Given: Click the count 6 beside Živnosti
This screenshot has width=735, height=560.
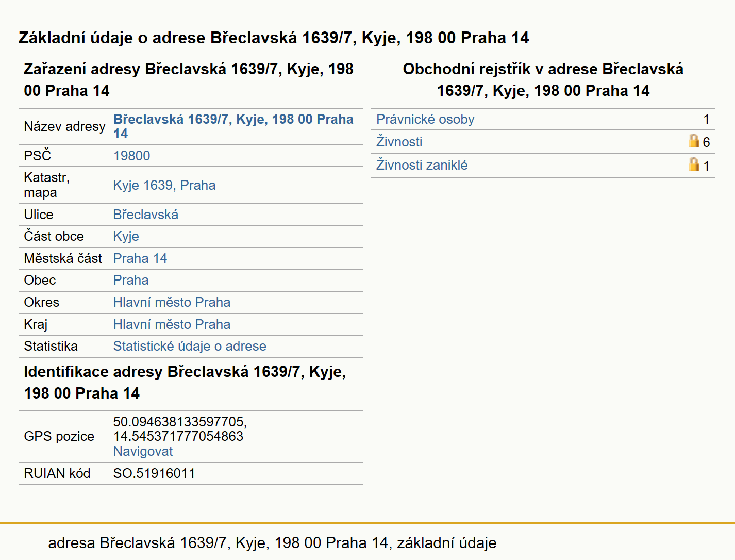Looking at the screenshot, I should [706, 142].
